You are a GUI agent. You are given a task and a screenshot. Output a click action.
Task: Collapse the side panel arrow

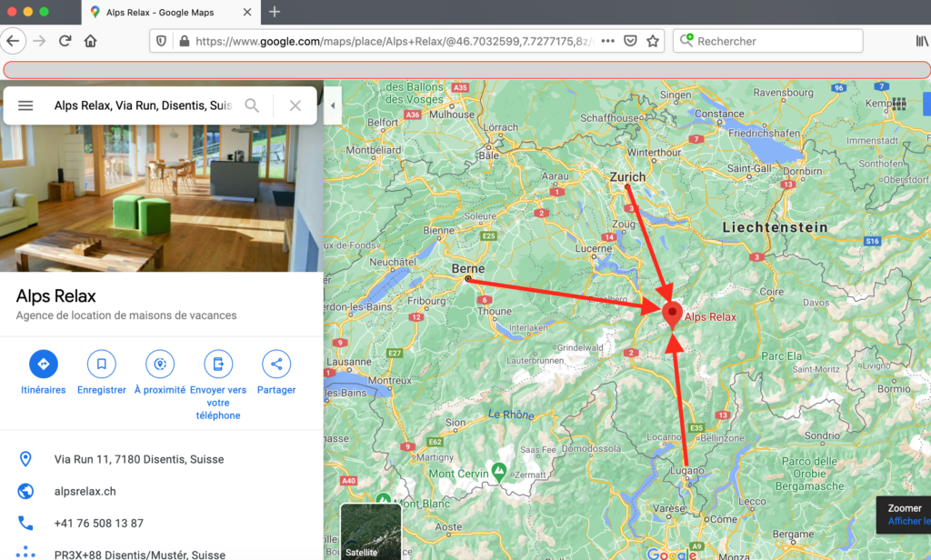pyautogui.click(x=333, y=105)
